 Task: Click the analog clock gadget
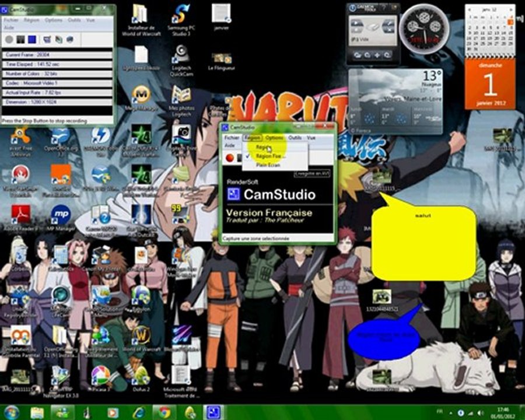click(x=425, y=30)
